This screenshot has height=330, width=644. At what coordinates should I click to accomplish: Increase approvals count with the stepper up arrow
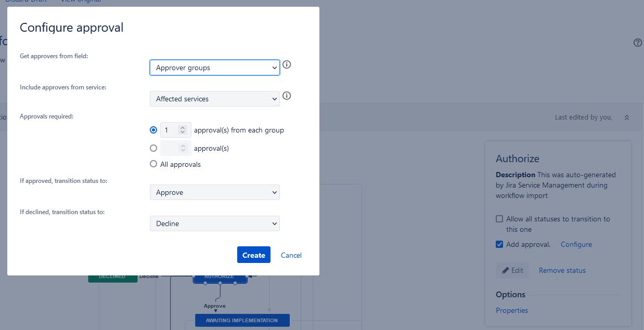point(183,127)
